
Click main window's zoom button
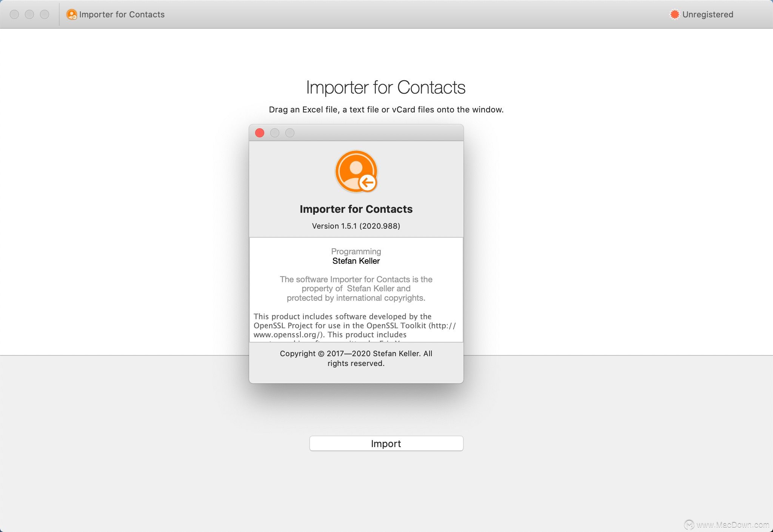45,14
